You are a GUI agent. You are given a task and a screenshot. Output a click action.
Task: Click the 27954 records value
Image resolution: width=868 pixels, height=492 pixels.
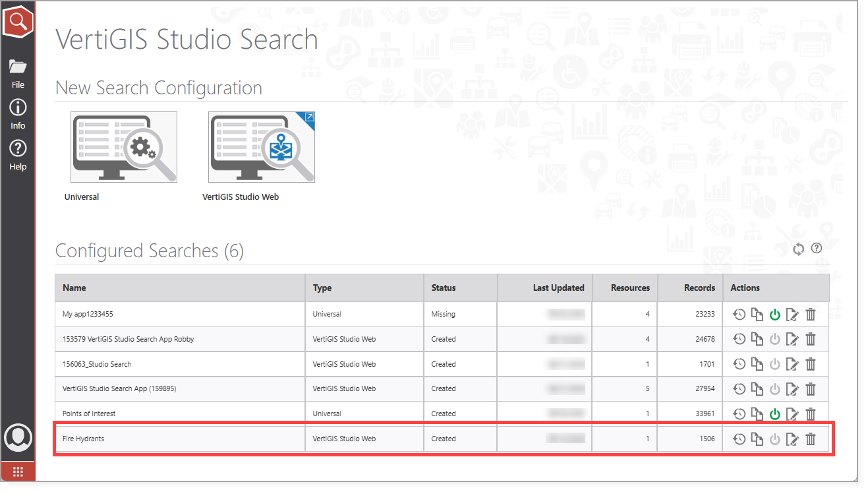pyautogui.click(x=705, y=388)
